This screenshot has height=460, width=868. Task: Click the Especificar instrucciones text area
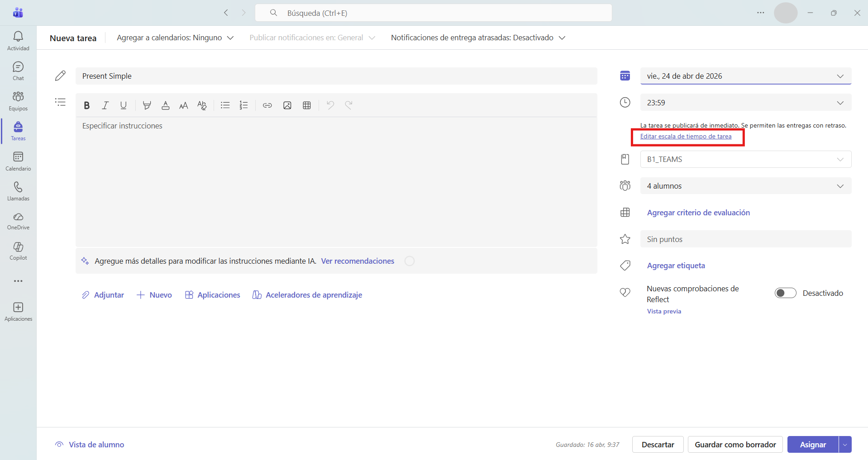point(336,182)
